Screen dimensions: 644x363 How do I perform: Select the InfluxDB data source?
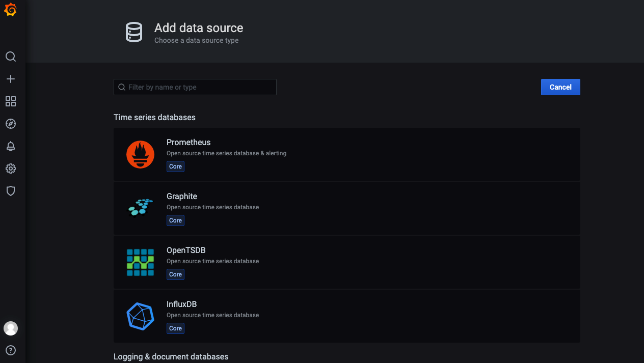coord(347,316)
